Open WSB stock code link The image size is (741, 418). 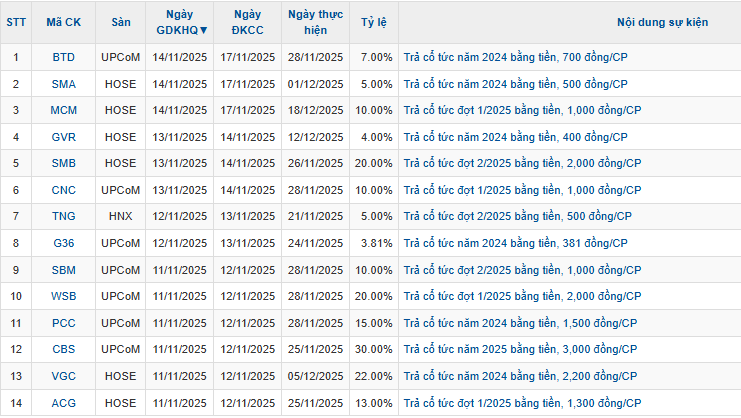click(63, 296)
